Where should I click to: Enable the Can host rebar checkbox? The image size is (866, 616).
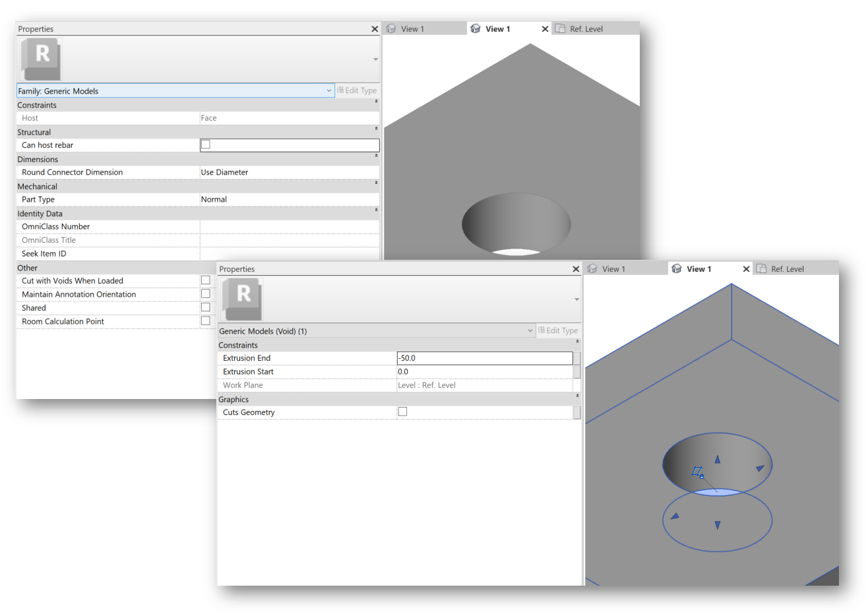[205, 144]
